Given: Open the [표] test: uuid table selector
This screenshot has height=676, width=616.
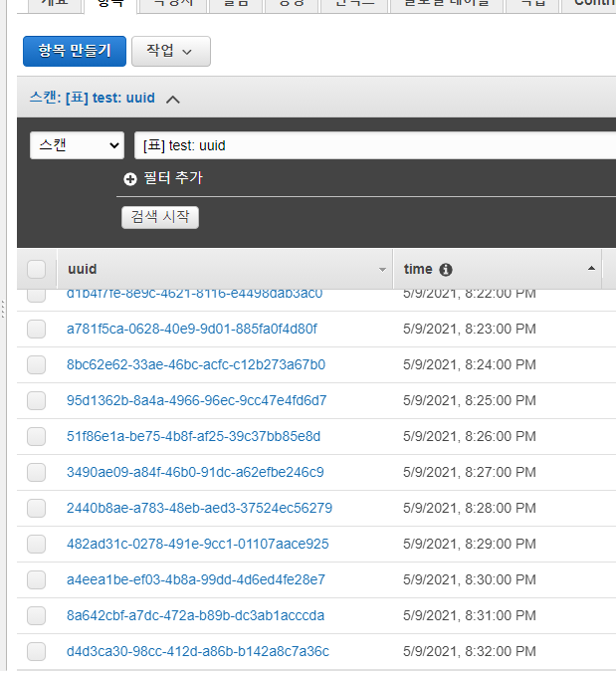Looking at the screenshot, I should tap(374, 145).
